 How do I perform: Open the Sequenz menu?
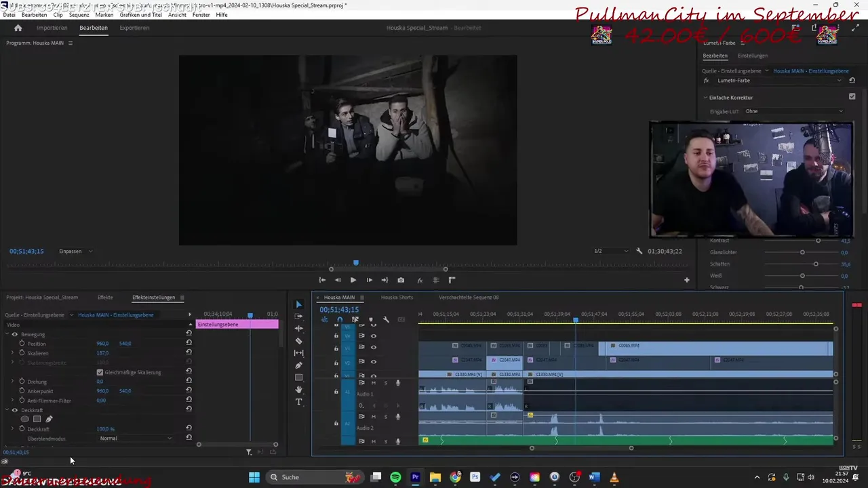pyautogui.click(x=79, y=15)
